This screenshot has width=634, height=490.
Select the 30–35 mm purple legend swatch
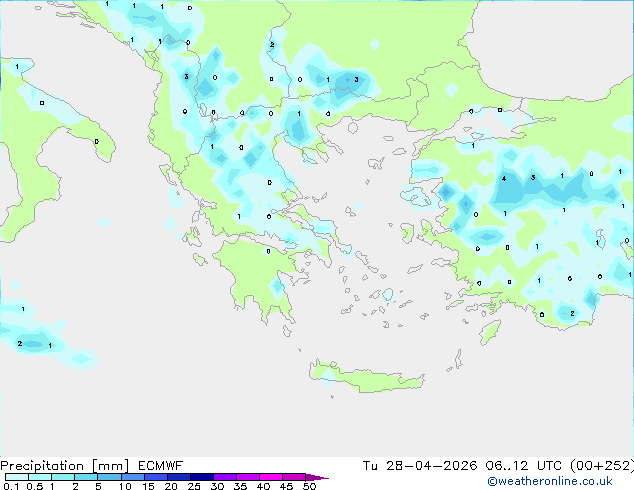(225, 477)
